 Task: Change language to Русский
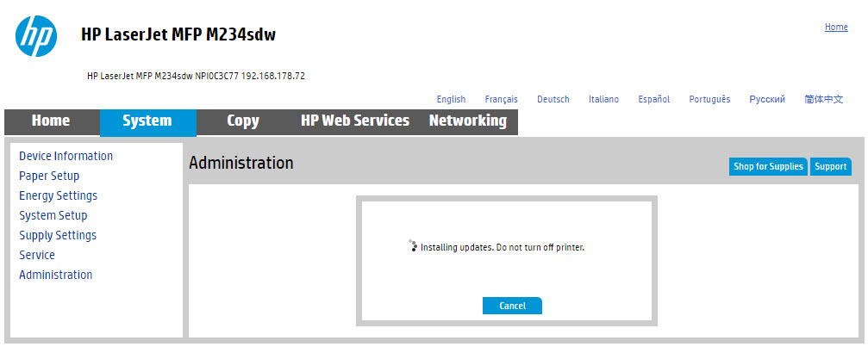(x=767, y=100)
